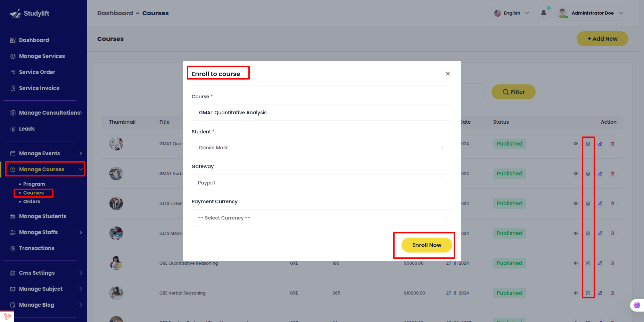This screenshot has height=322, width=644.
Task: Click the Add New button
Action: click(x=602, y=39)
